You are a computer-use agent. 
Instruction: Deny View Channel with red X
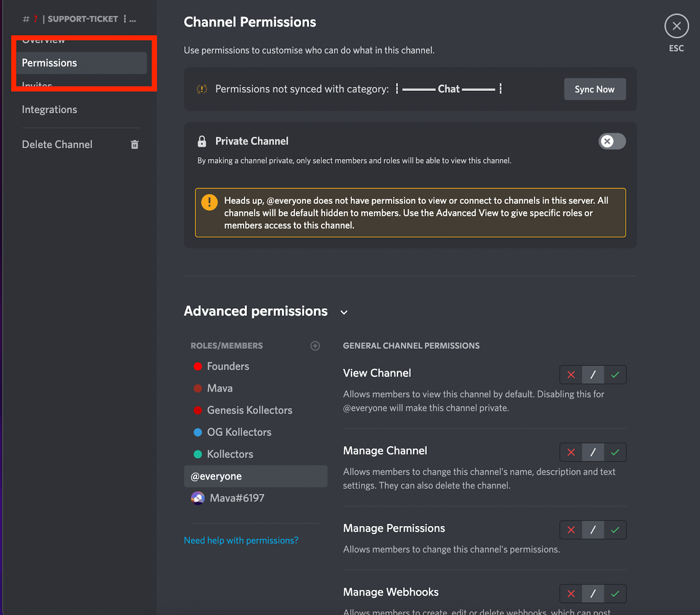pos(571,375)
